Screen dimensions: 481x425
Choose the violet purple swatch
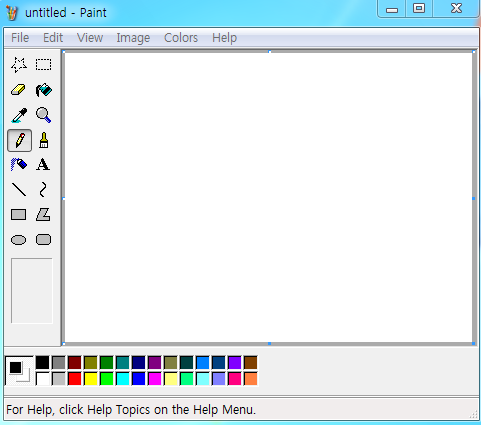235,363
